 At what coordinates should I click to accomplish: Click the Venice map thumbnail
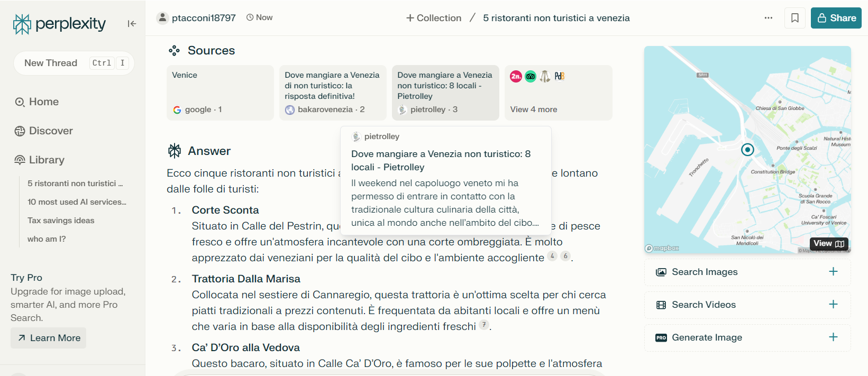(747, 150)
